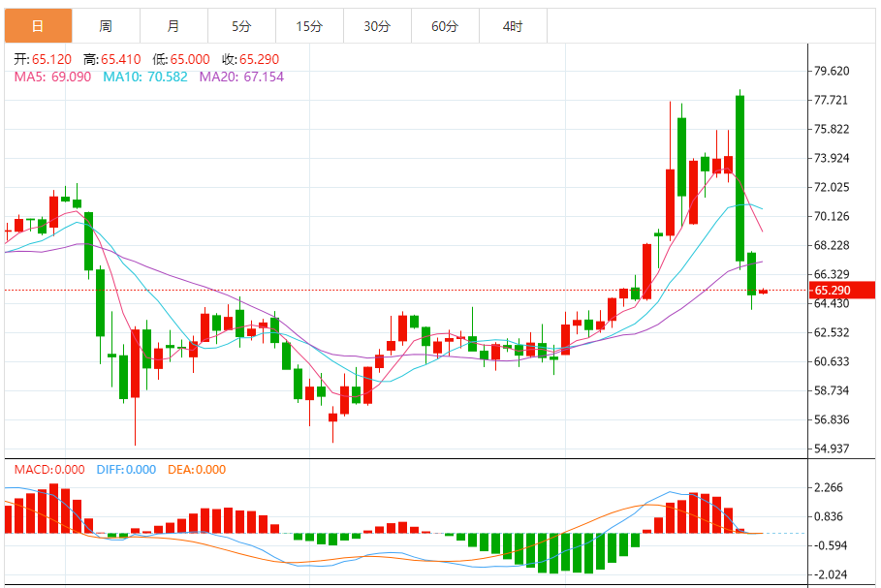Viewport: 881px width, 588px height.
Task: Click the 56.836 price axis label
Action: tap(832, 419)
